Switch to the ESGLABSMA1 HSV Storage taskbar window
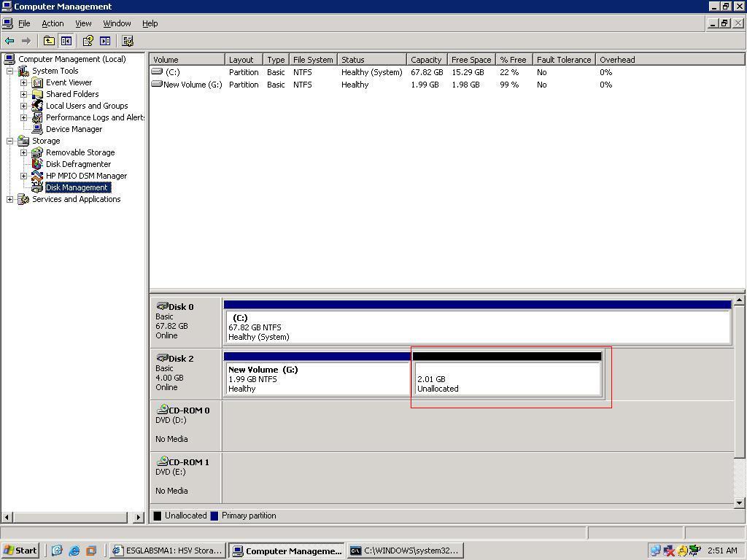 click(167, 551)
